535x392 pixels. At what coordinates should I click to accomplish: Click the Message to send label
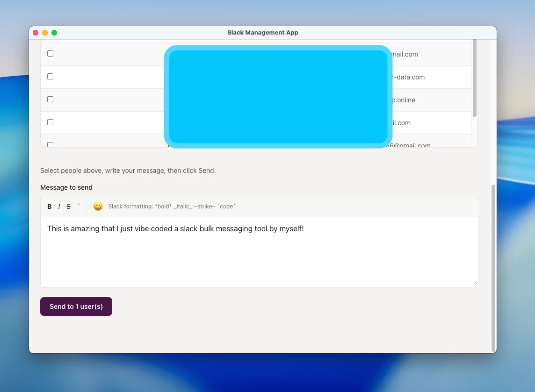[x=66, y=187]
